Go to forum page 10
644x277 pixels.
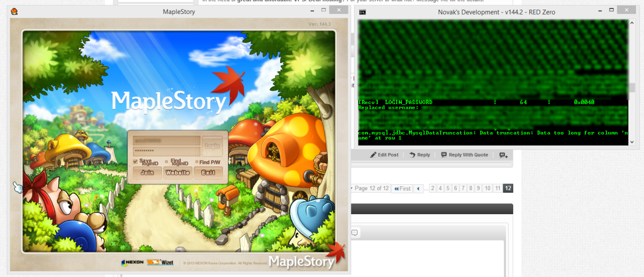tap(487, 188)
